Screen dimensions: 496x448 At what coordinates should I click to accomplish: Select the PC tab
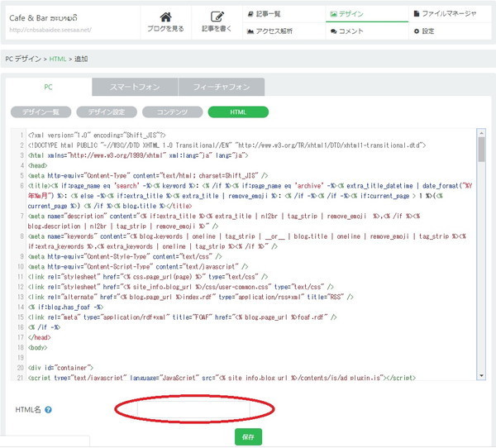coord(49,87)
